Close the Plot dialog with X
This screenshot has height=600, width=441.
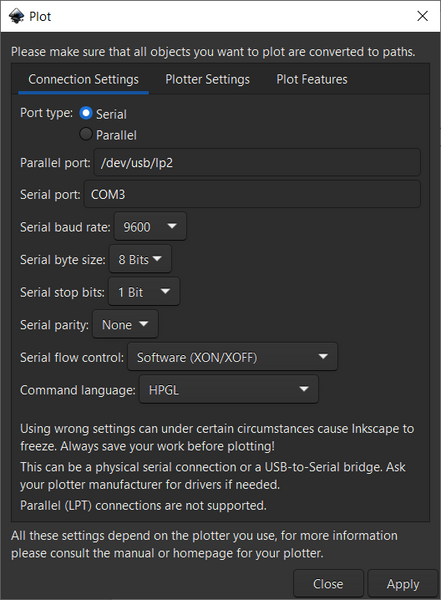422,16
